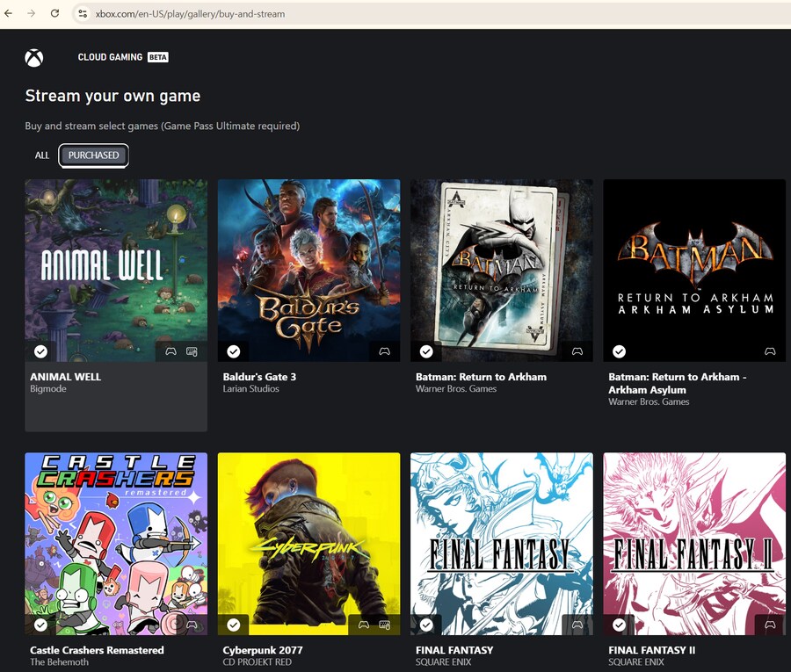The width and height of the screenshot is (791, 672).
Task: Reload the page with refresh icon
Action: click(x=54, y=13)
